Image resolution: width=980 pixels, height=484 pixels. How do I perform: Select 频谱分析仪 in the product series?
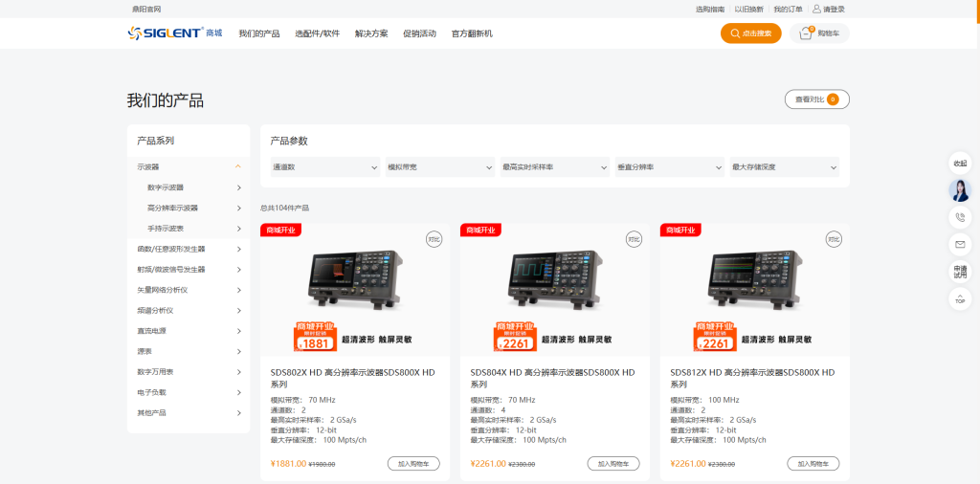click(x=155, y=311)
